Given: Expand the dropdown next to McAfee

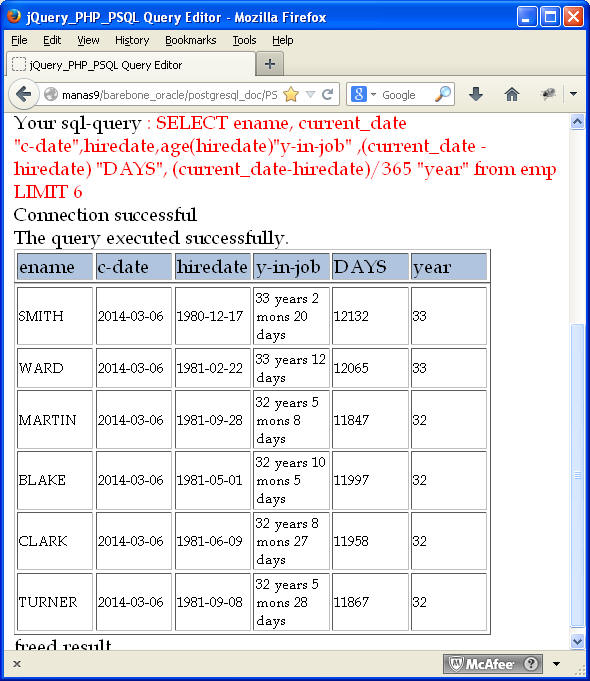Looking at the screenshot, I should tap(557, 664).
